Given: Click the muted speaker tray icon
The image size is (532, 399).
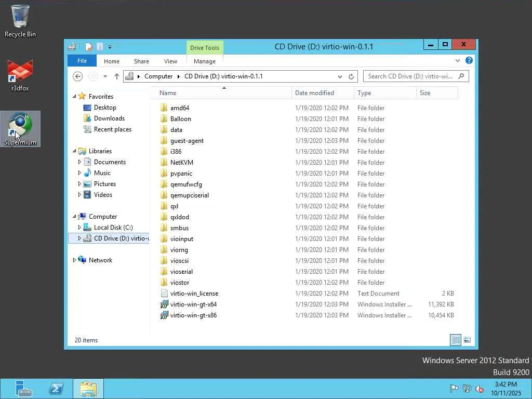Looking at the screenshot, I should tap(480, 389).
